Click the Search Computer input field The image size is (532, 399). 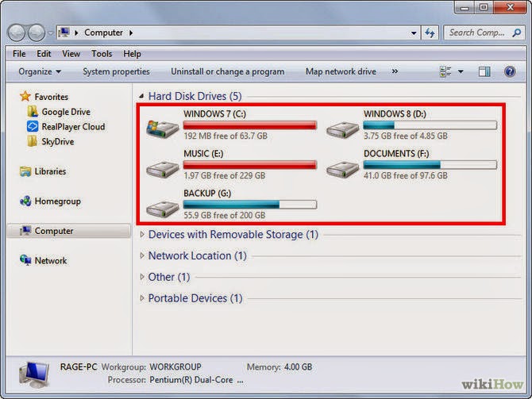click(484, 33)
